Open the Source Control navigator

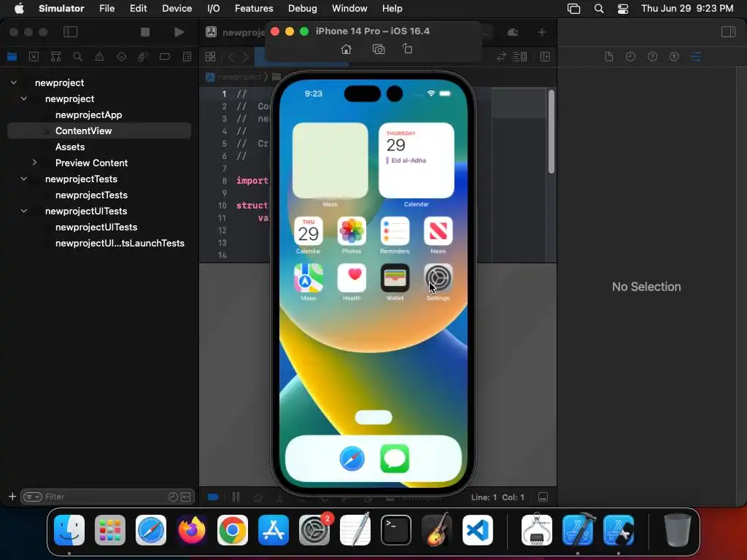(x=34, y=57)
